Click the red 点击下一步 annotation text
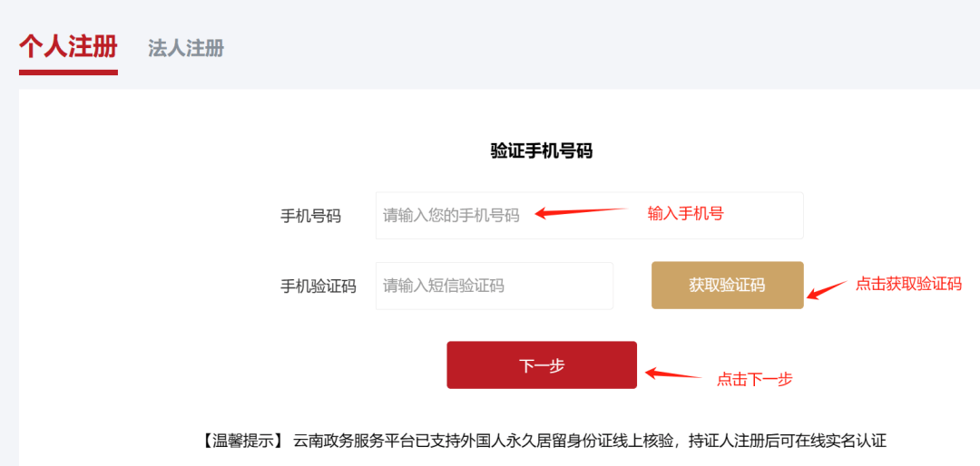 pos(754,379)
